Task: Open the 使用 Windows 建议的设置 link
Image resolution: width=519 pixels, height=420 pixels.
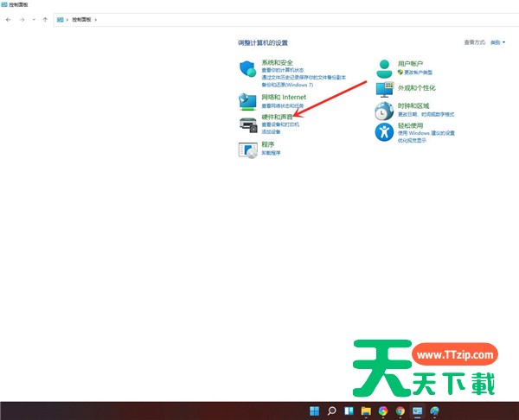Action: (x=426, y=133)
